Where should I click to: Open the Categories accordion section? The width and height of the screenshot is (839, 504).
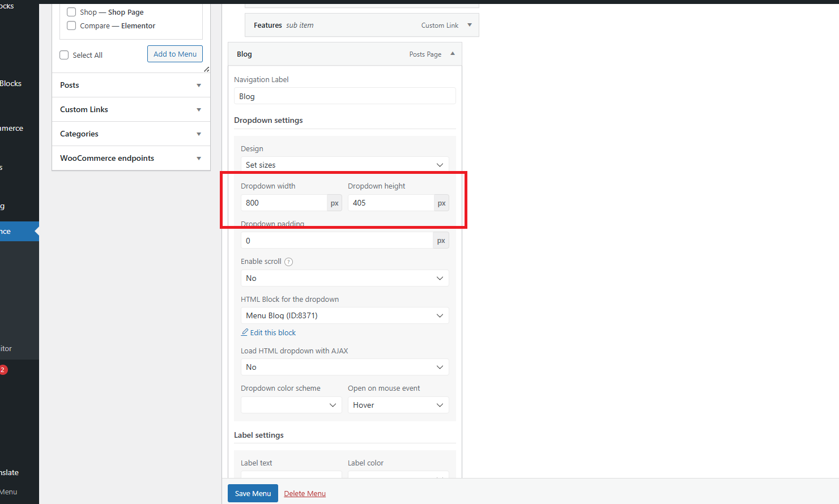coord(131,134)
